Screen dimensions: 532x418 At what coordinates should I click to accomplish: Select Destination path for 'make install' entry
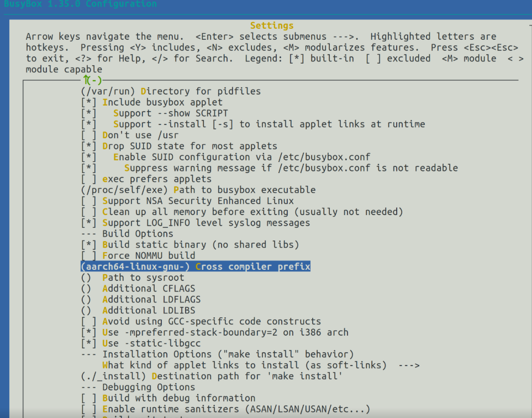[x=212, y=376]
